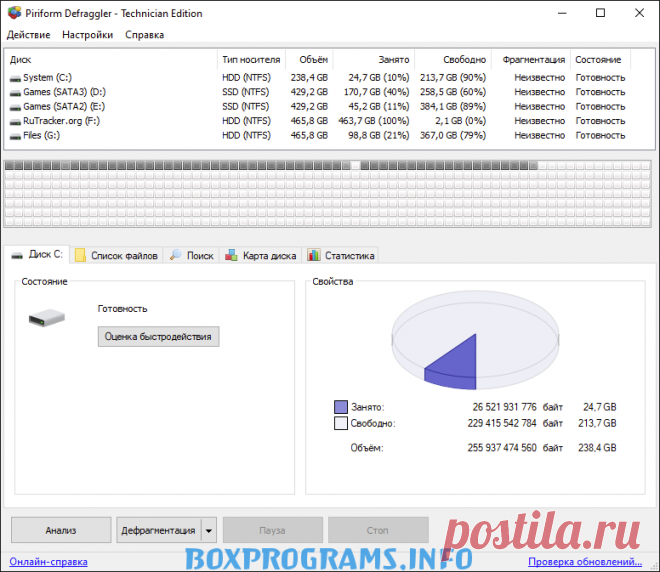660x572 pixels.
Task: Click the magnifier icon on Поиск tab
Action: pyautogui.click(x=176, y=255)
